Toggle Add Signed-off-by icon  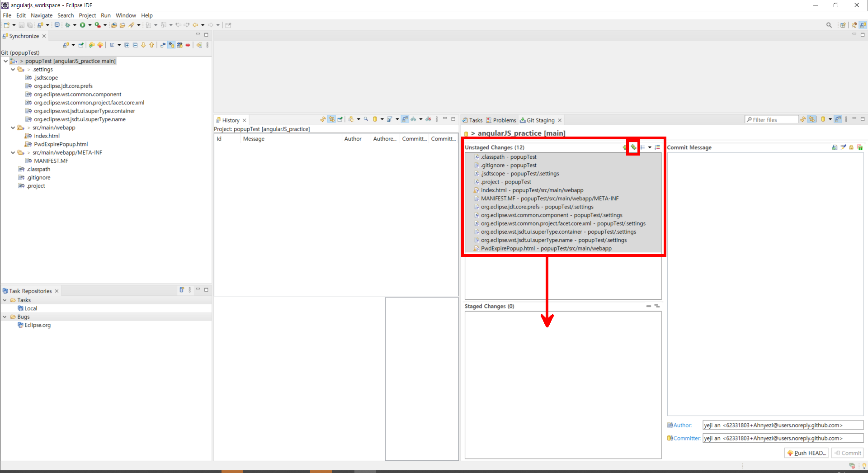(843, 147)
